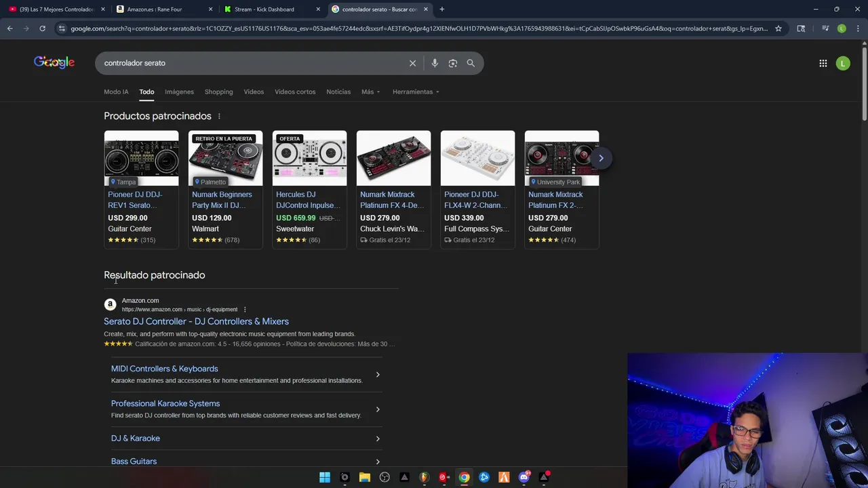Switch to YouTube Las 7 Mejores Controladores tab
868x488 pixels.
(56, 9)
